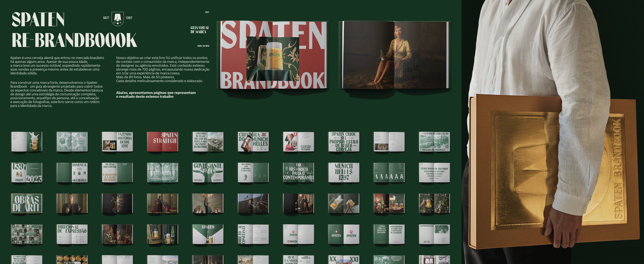Image resolution: width=644 pixels, height=264 pixels.
Task: Open the white spread with two red Spaten logos
Action: [298, 234]
